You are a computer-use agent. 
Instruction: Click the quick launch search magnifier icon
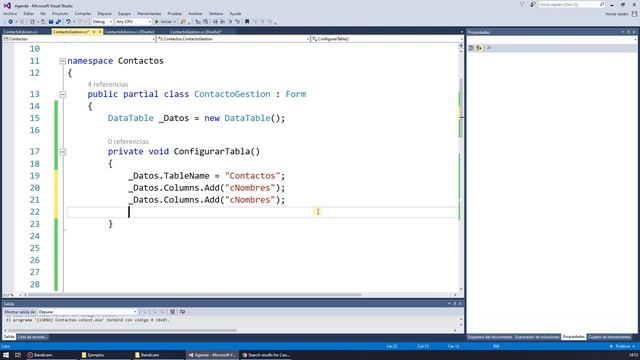(x=602, y=4)
